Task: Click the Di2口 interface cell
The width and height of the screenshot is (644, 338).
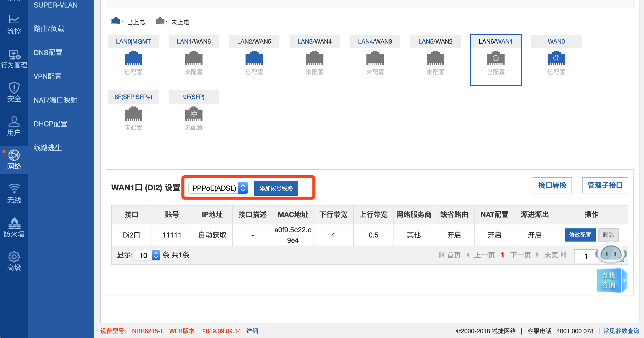Action: [131, 235]
